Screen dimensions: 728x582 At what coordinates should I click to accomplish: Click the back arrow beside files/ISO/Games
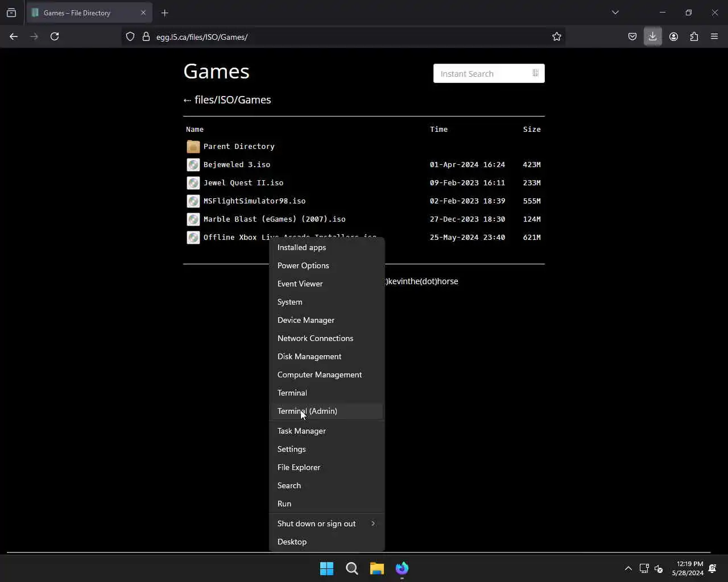coord(187,101)
